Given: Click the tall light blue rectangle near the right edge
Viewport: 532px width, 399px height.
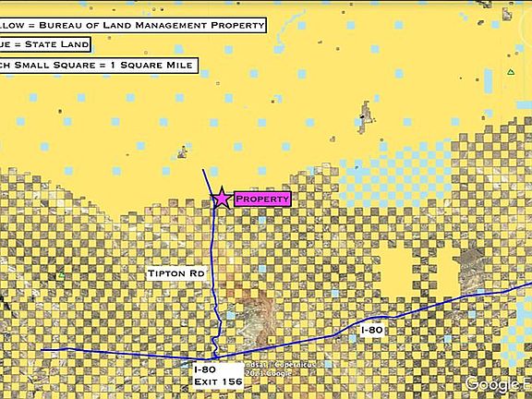Looking at the screenshot, I should point(488,80).
